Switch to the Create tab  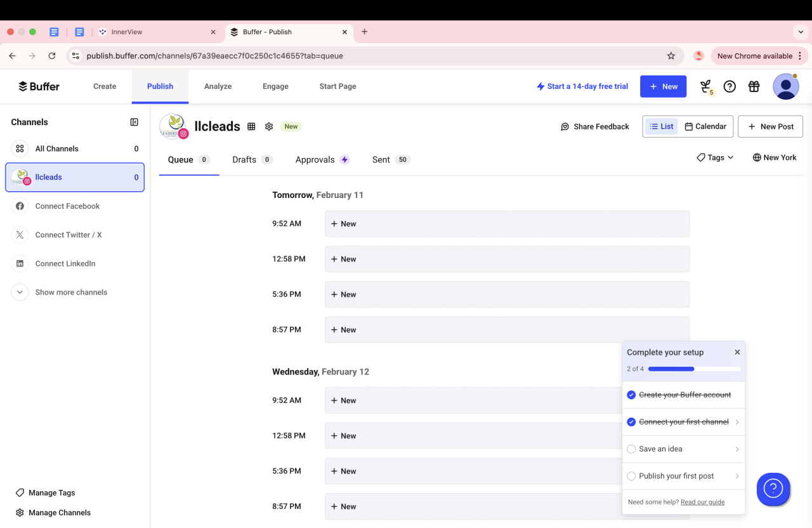tap(105, 86)
